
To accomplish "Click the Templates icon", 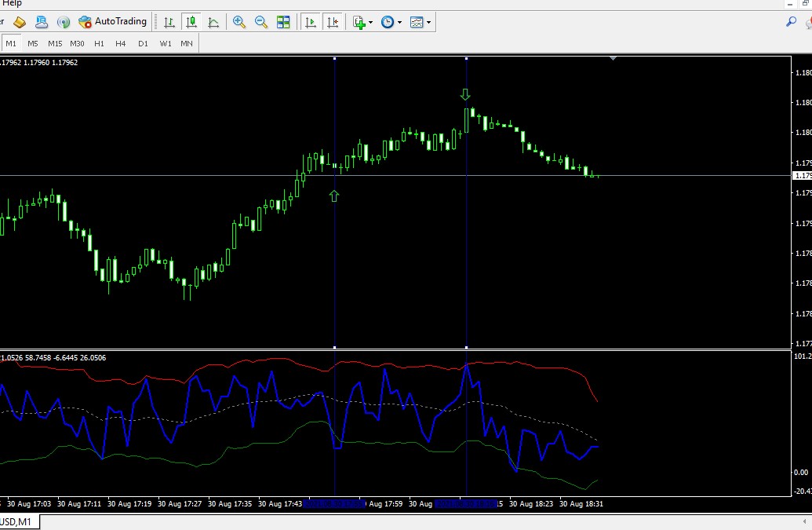I will pos(417,22).
